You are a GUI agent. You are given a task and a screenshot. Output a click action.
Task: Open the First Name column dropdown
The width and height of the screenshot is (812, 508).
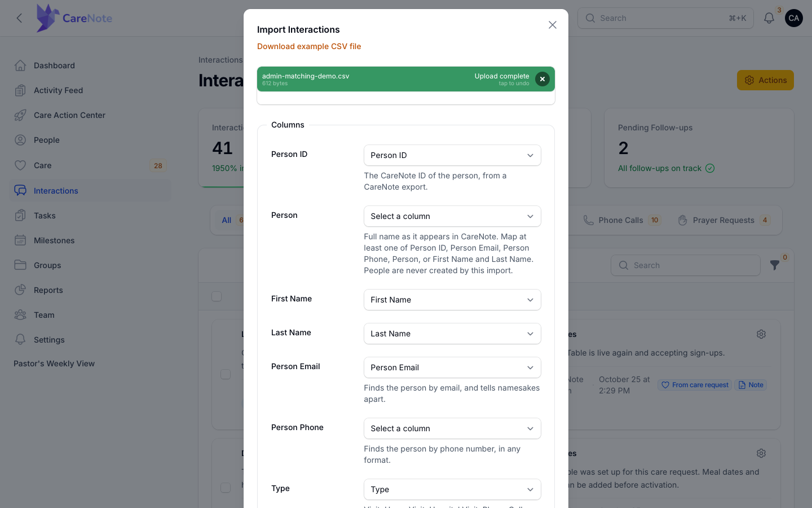pyautogui.click(x=452, y=300)
